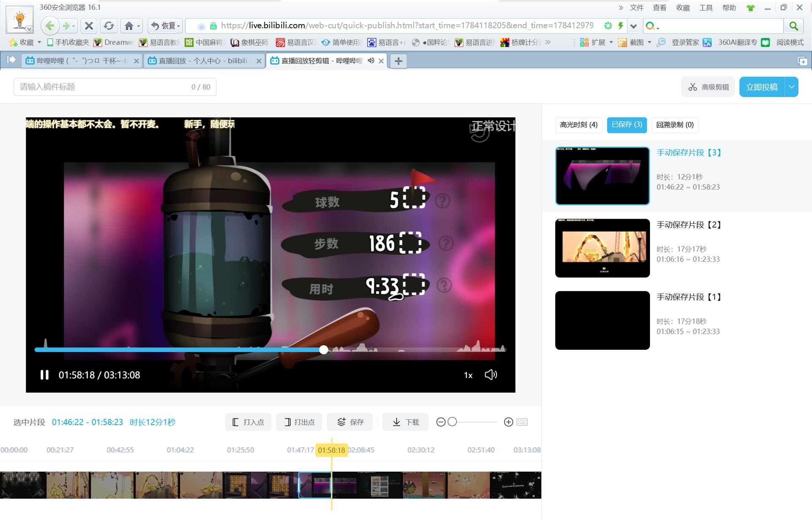
Task: Click the 打出点 mark-out button
Action: tap(299, 422)
